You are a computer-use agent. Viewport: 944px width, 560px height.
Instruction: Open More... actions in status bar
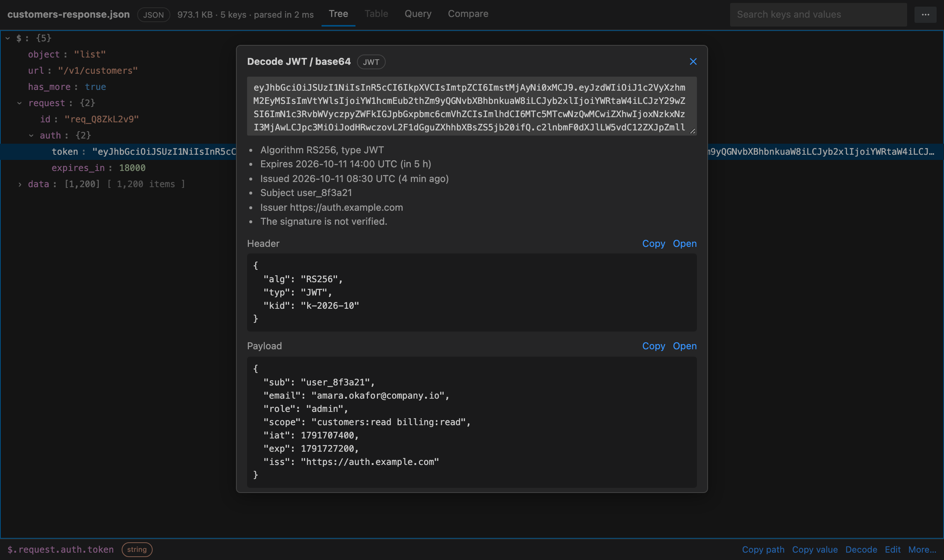pyautogui.click(x=922, y=549)
